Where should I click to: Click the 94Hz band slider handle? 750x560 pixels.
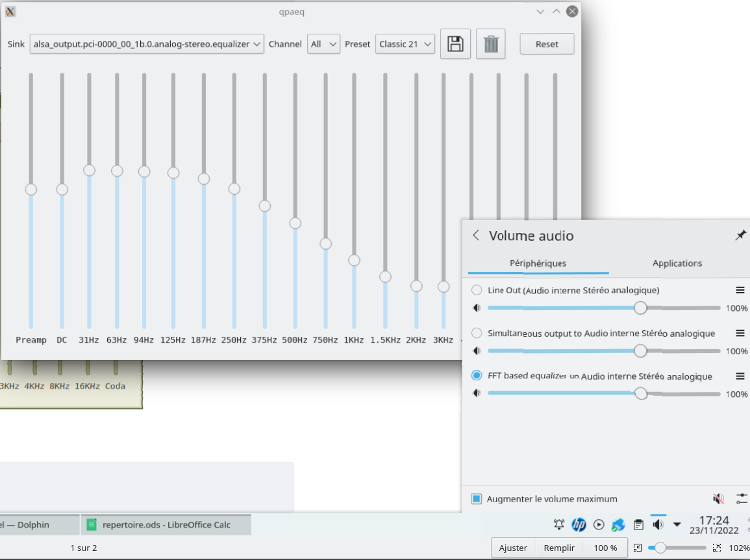(144, 171)
